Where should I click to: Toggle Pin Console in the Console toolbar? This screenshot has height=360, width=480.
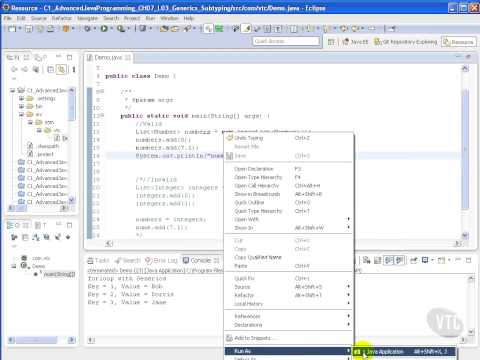click(414, 260)
